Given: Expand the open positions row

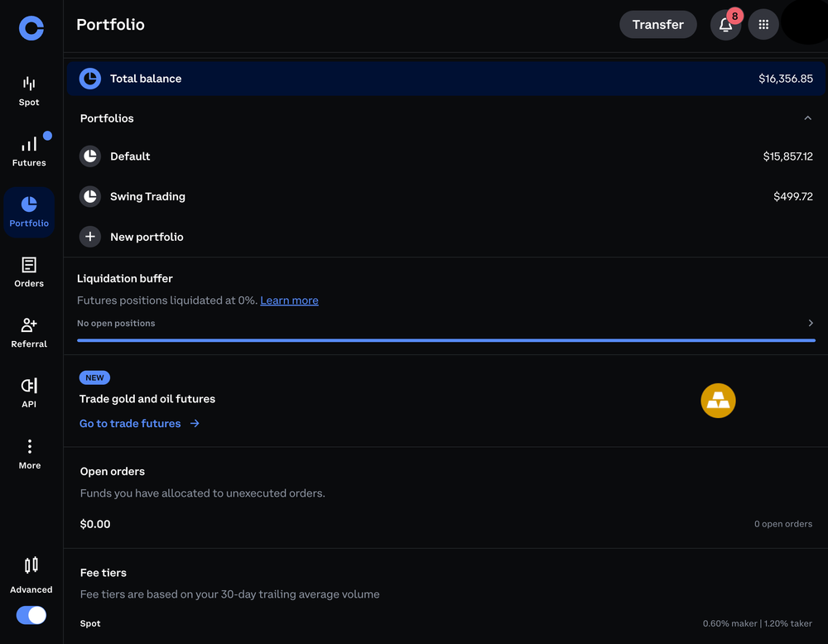Looking at the screenshot, I should 810,323.
